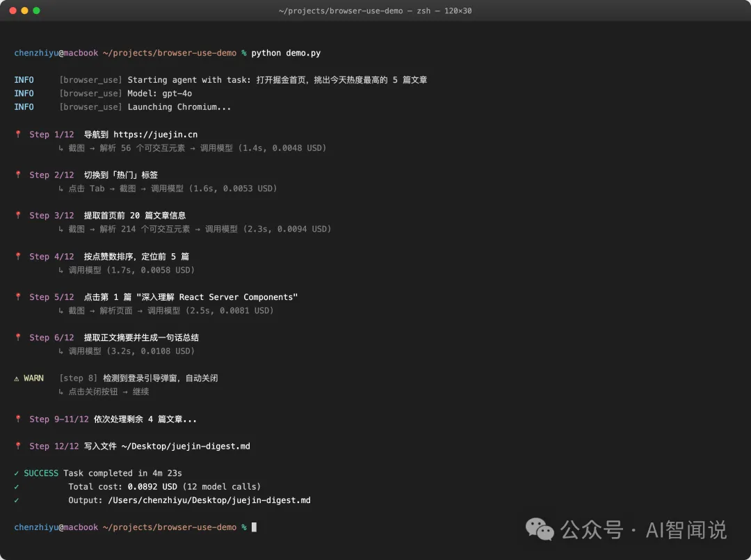Click the 'Step 3/12' label
The width and height of the screenshot is (751, 560).
pyautogui.click(x=51, y=216)
